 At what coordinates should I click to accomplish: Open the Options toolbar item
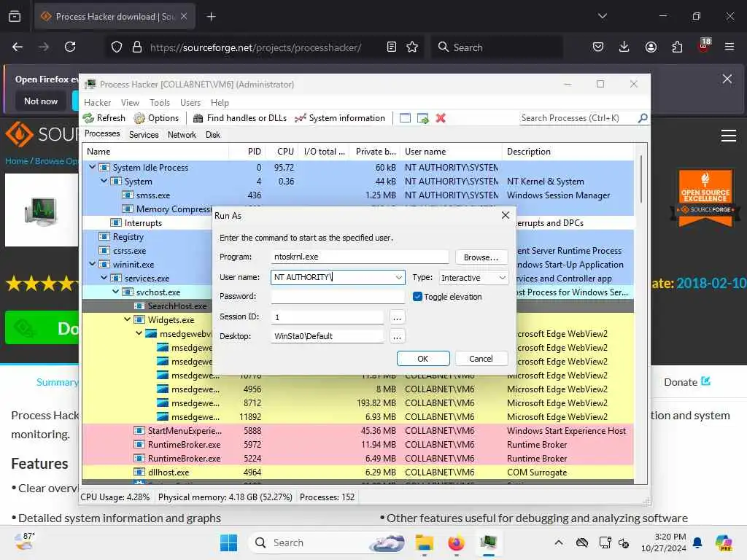tap(156, 118)
